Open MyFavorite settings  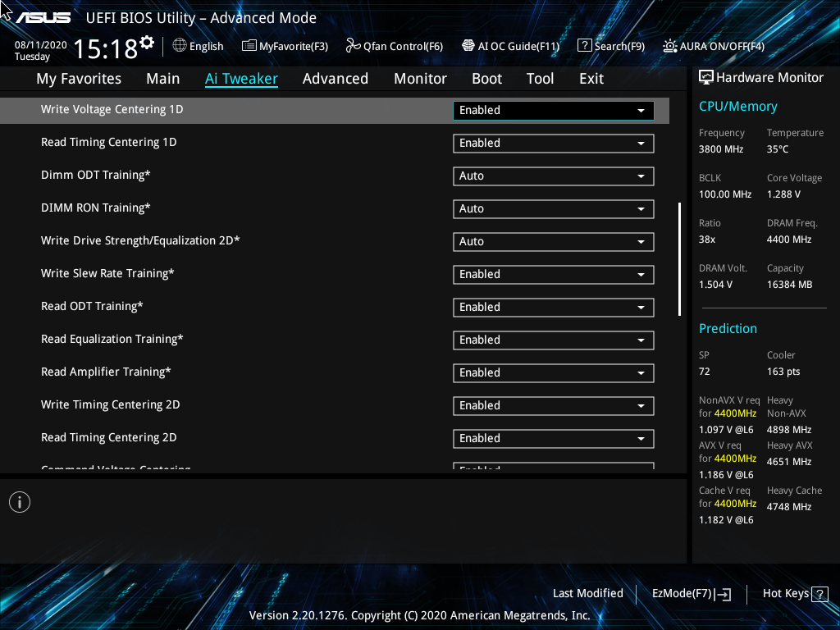[x=285, y=46]
